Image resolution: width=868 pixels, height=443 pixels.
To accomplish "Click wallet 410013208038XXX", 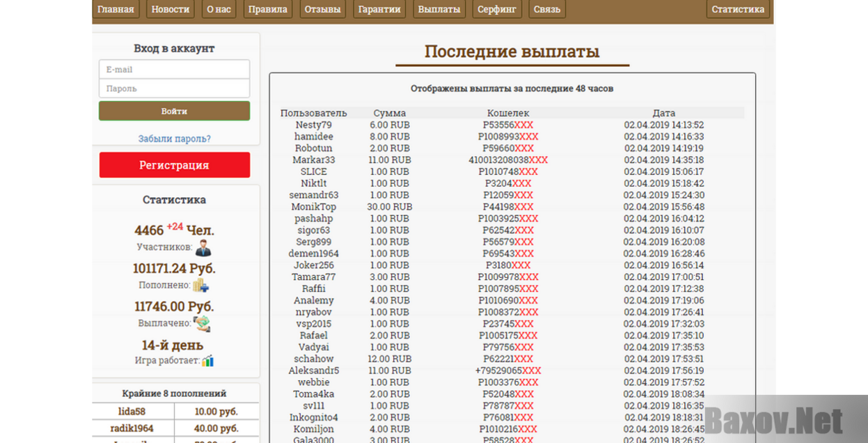I will click(508, 160).
